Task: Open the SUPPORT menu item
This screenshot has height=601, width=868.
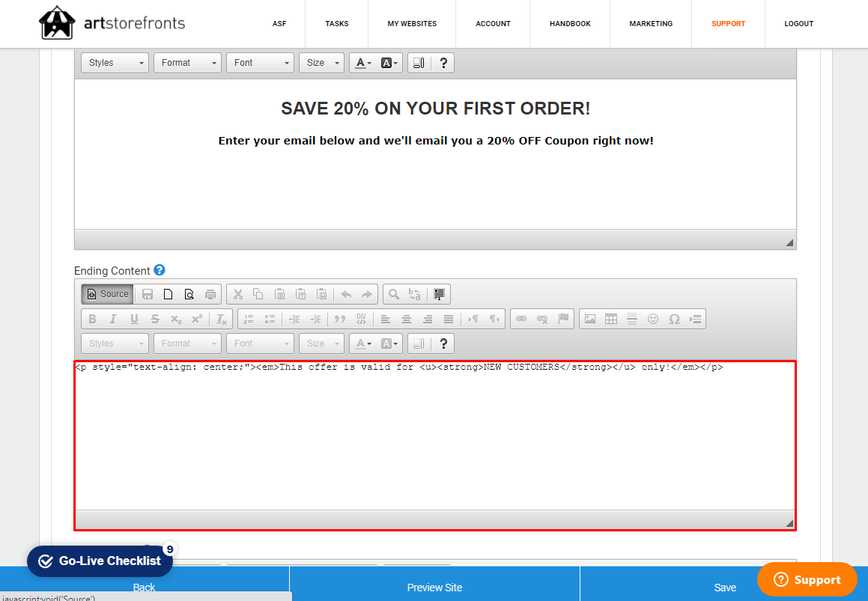Action: [x=728, y=24]
